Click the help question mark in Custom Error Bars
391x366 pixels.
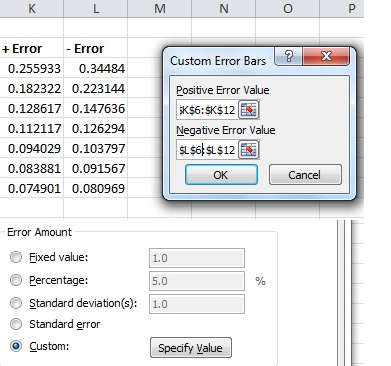point(289,56)
